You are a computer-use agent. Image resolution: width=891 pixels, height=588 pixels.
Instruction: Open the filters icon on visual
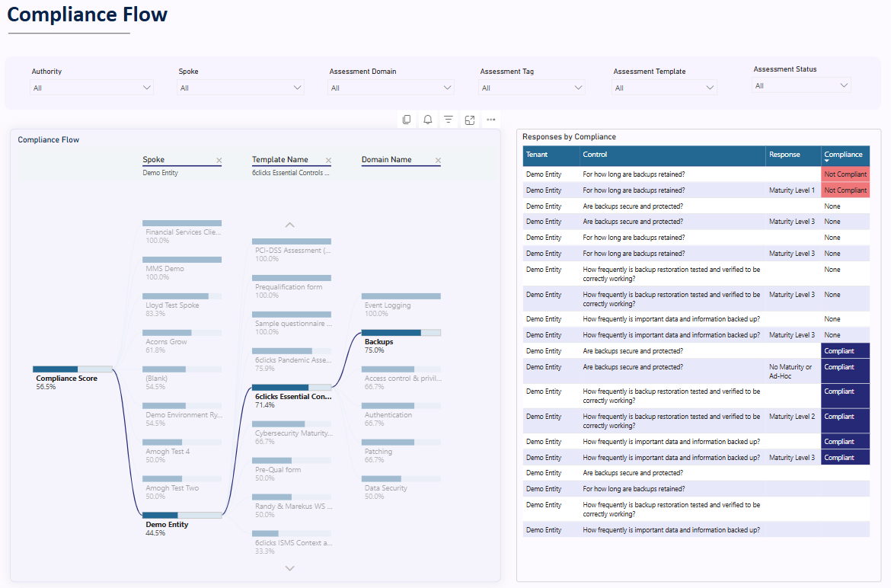449,120
